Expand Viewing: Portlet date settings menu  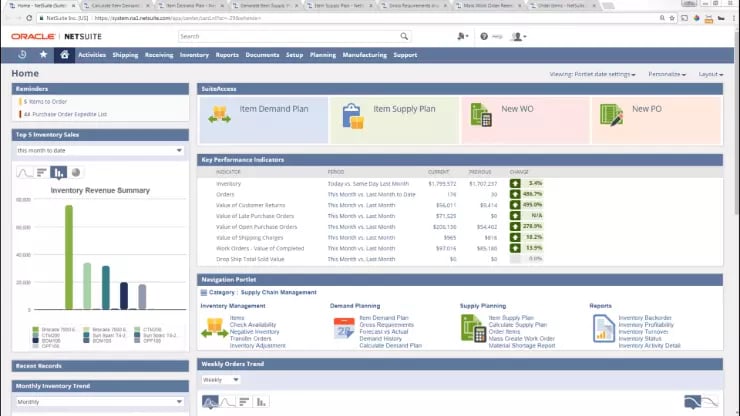[x=592, y=75]
